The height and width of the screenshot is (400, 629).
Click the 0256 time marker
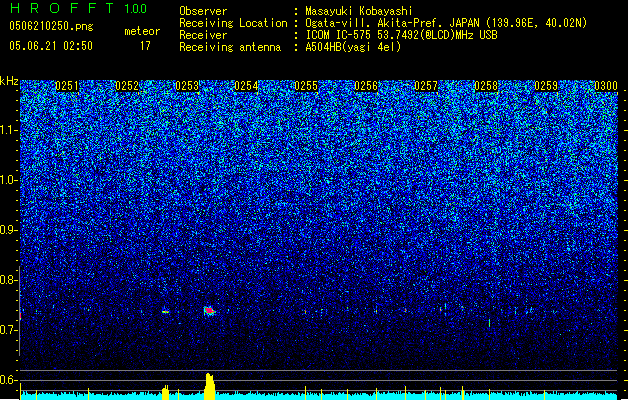(x=366, y=86)
